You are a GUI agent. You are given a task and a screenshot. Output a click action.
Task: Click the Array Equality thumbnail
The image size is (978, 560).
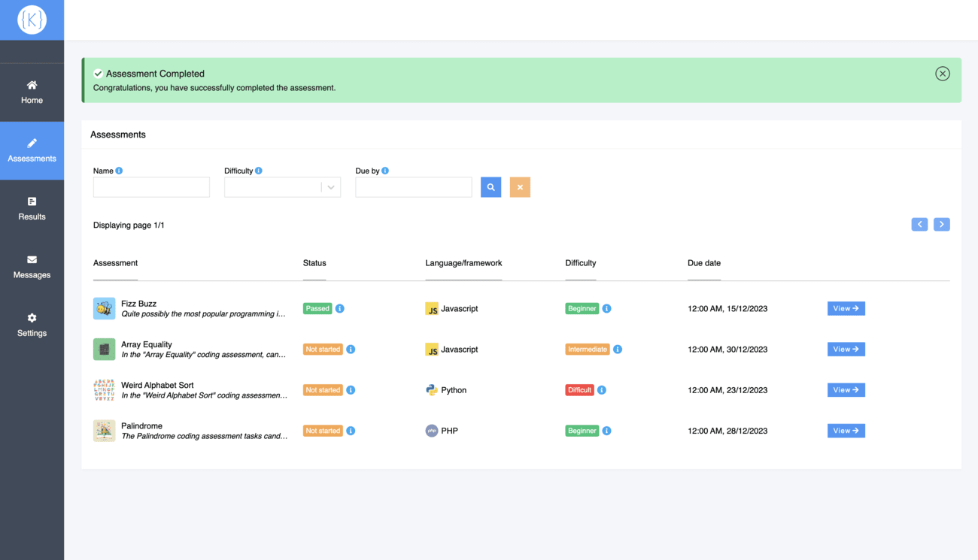tap(104, 349)
